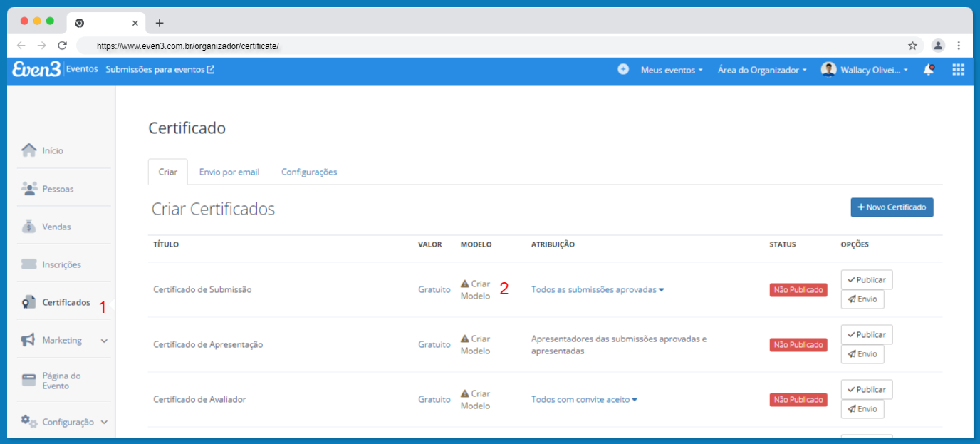Open Inscrições in sidebar
This screenshot has height=444, width=980.
tap(61, 264)
